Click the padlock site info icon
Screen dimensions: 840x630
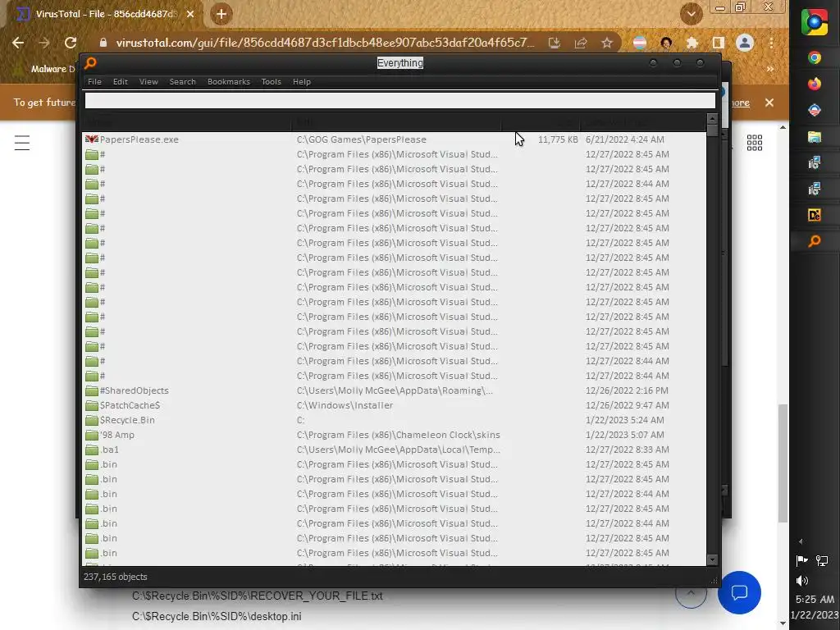click(103, 43)
